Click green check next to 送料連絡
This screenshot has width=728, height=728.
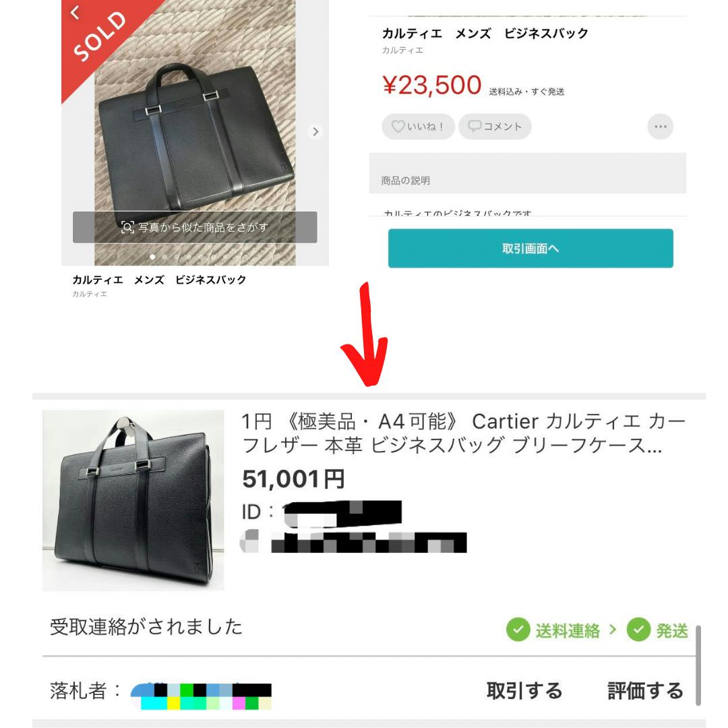tap(518, 630)
